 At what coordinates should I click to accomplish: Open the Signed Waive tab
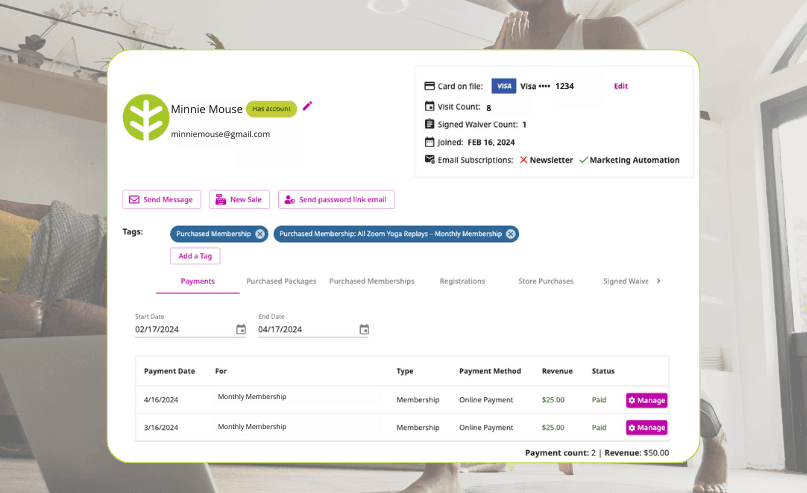625,281
